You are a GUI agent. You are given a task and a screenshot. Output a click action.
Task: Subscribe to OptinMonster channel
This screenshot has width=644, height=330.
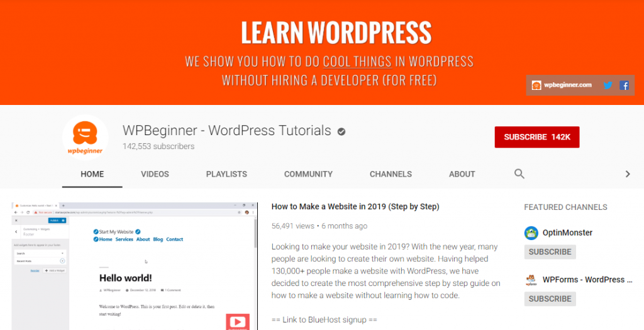tap(550, 252)
